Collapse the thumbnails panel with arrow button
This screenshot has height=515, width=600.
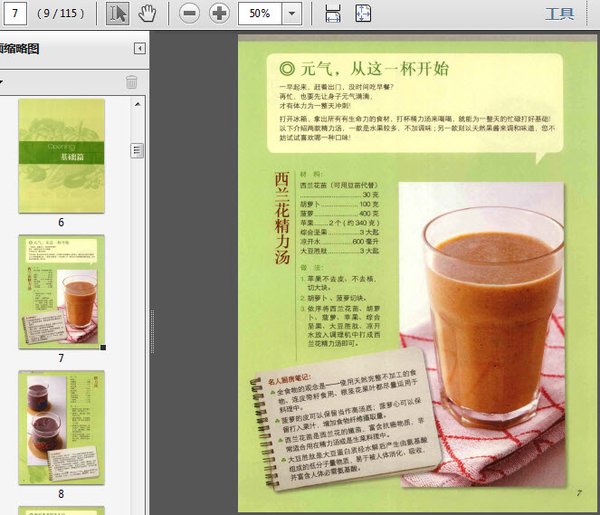click(140, 49)
